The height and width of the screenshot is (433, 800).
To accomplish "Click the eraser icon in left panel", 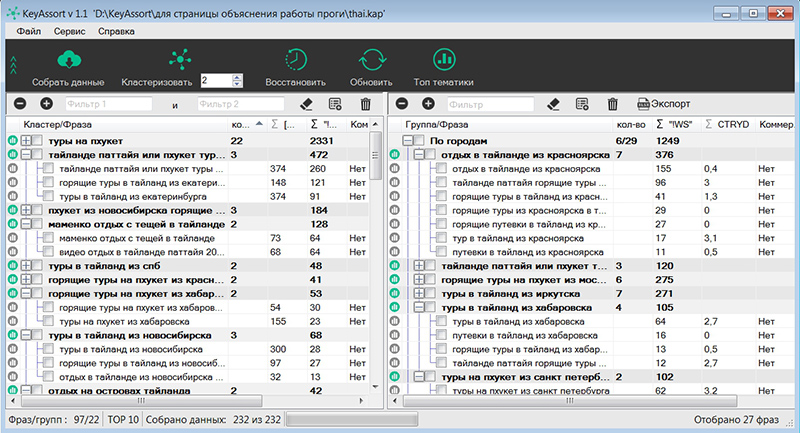I will (x=306, y=104).
